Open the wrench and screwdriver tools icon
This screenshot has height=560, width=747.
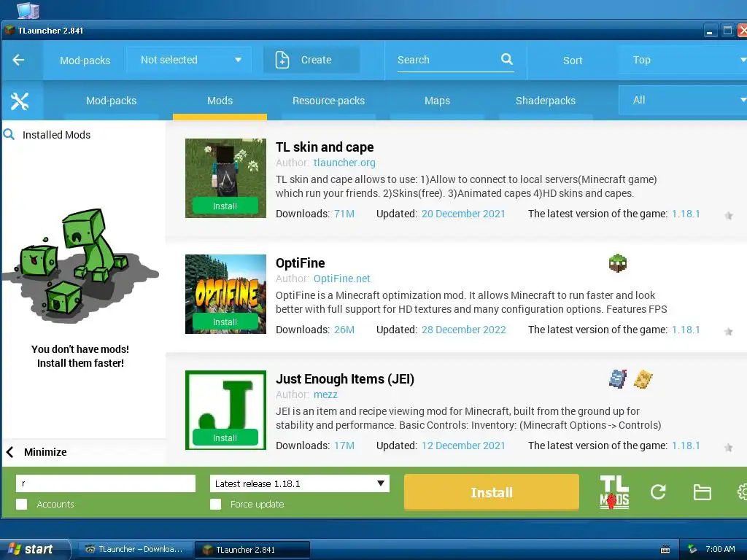[20, 101]
